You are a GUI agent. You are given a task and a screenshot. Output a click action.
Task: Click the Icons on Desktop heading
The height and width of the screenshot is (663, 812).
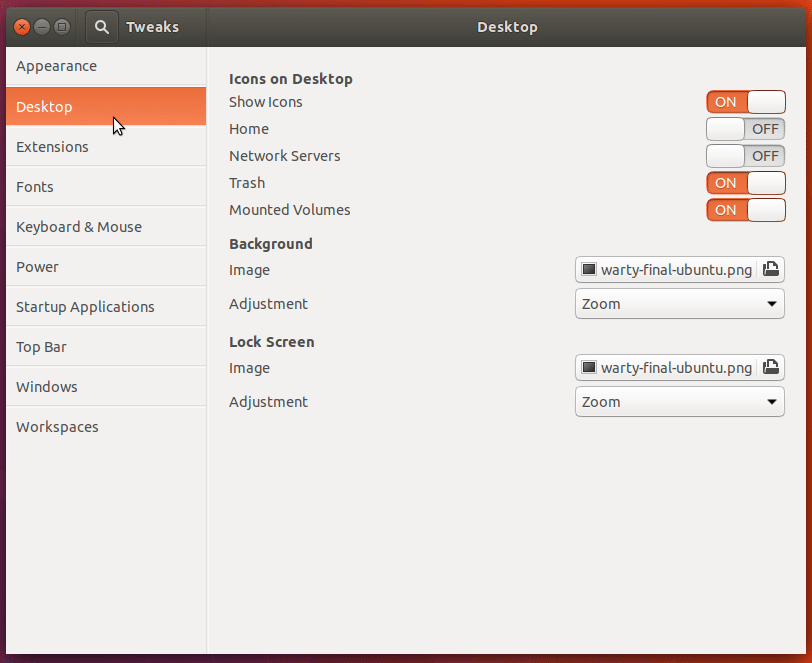[291, 79]
